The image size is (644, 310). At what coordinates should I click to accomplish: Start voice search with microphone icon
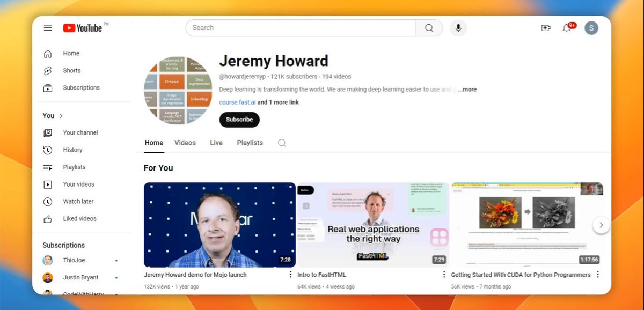coord(458,28)
